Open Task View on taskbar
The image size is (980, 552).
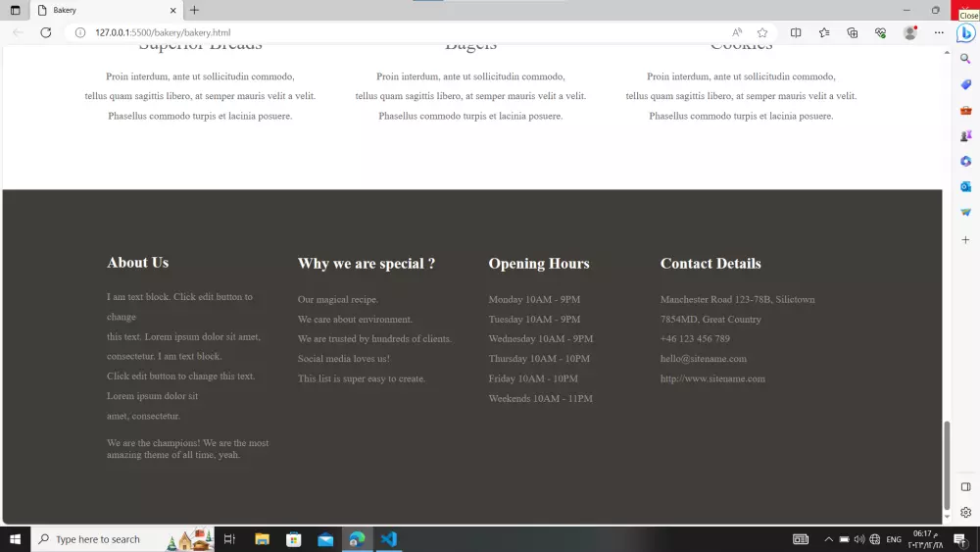[x=229, y=539]
